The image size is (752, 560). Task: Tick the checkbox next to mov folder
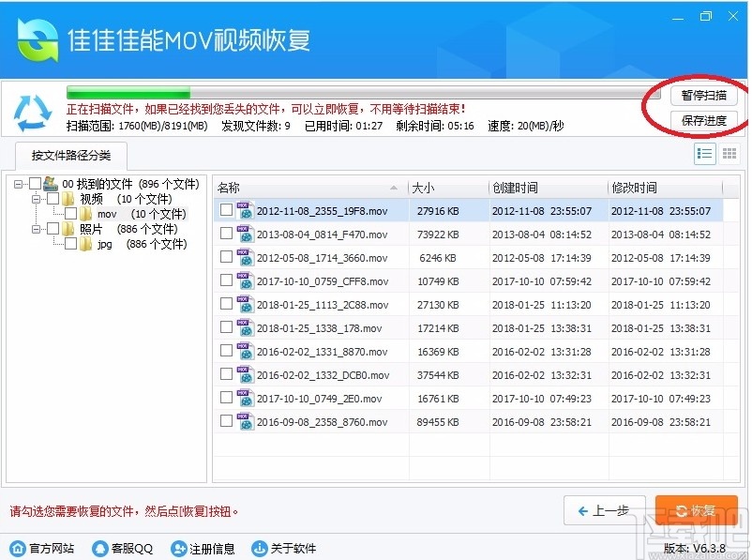70,213
